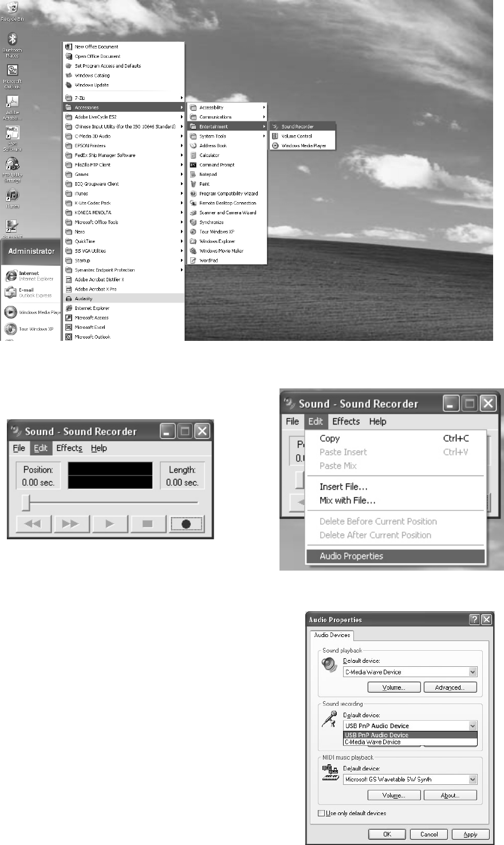Open the MIDI music playback device dropdown
Screen dimensions: 504x845
tap(472, 779)
